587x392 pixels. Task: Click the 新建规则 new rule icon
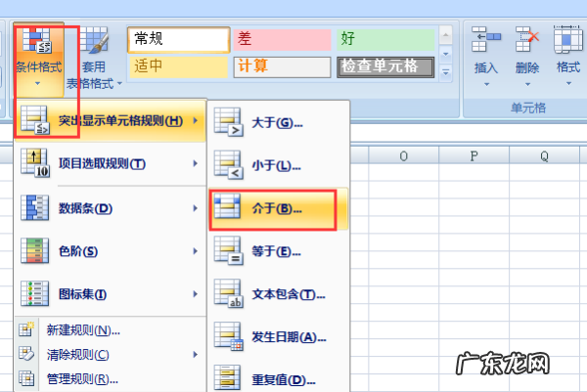click(26, 329)
